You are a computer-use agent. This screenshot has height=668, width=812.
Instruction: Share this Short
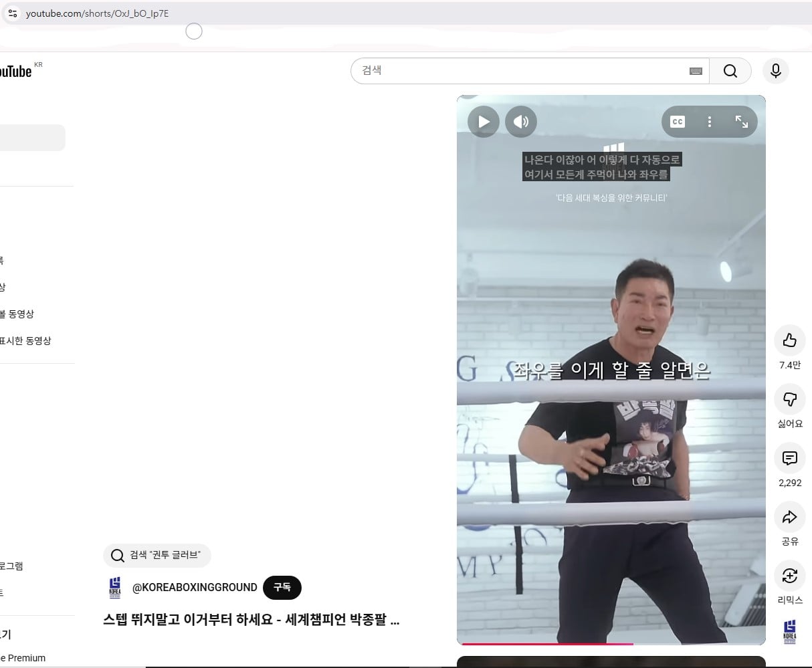pyautogui.click(x=789, y=517)
